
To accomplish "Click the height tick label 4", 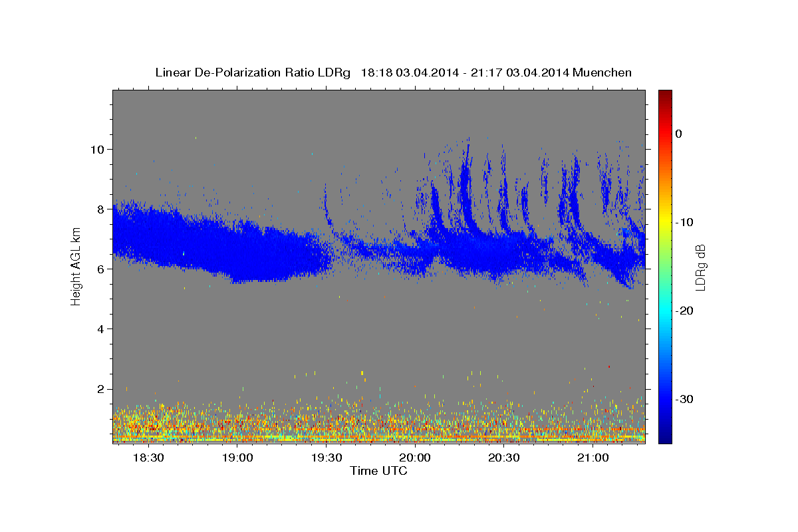I will pyautogui.click(x=102, y=329).
